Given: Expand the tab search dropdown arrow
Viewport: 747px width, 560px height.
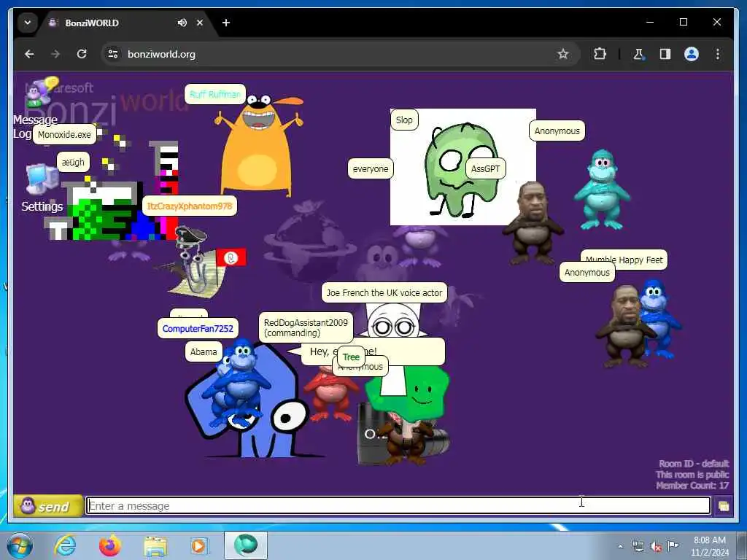Looking at the screenshot, I should pyautogui.click(x=28, y=23).
